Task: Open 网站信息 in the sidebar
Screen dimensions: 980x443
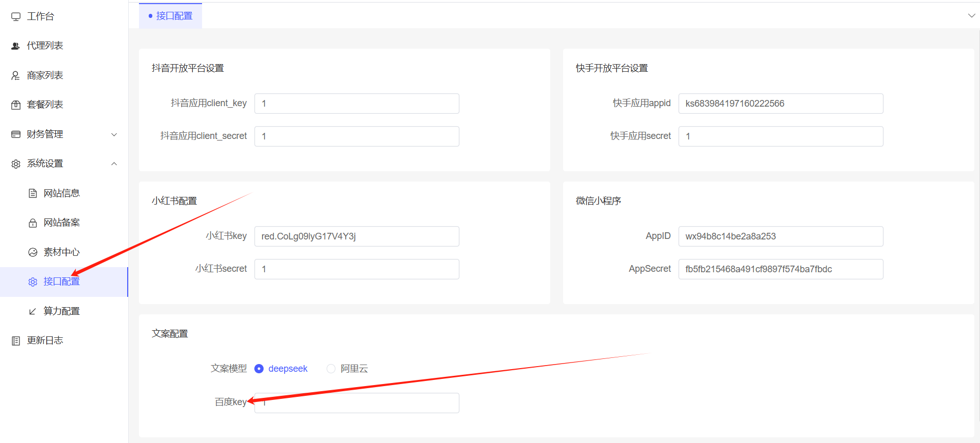Action: coord(62,193)
